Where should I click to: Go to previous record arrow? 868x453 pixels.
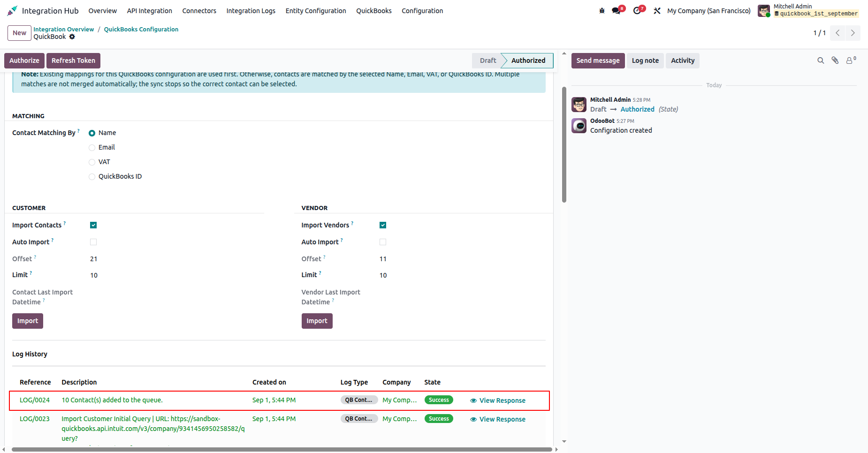click(x=838, y=33)
